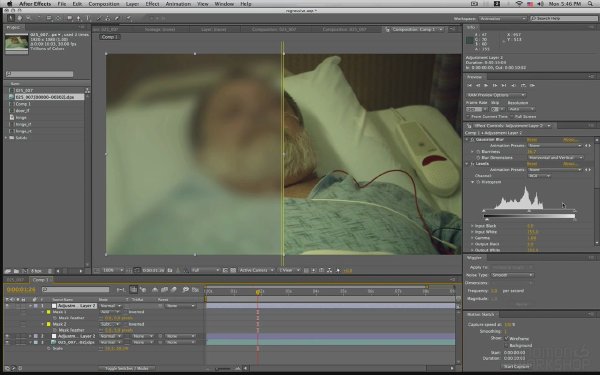
Task: Click new folder icon in Project panel
Action: point(16,271)
